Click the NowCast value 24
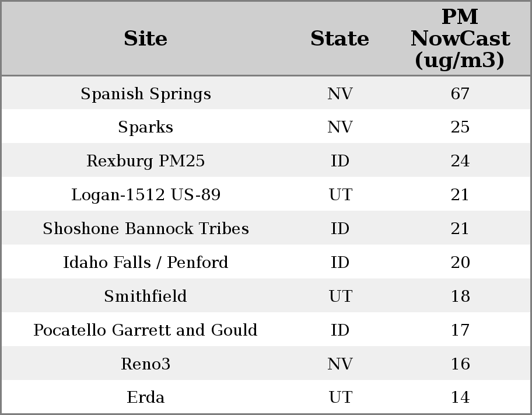 click(460, 161)
